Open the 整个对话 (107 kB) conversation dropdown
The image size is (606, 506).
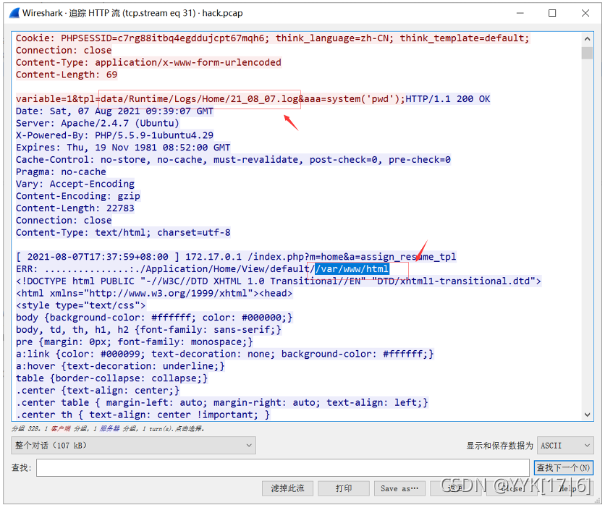point(133,445)
